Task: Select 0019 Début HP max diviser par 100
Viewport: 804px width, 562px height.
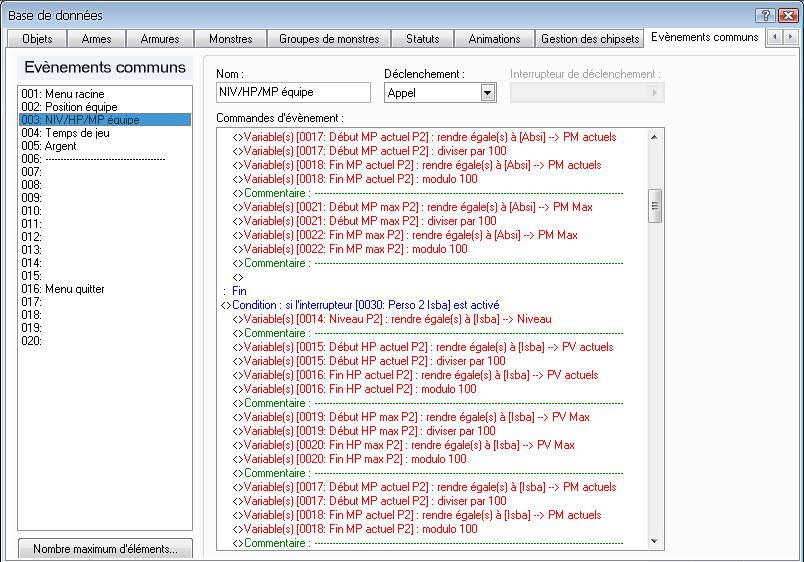Action: 364,431
